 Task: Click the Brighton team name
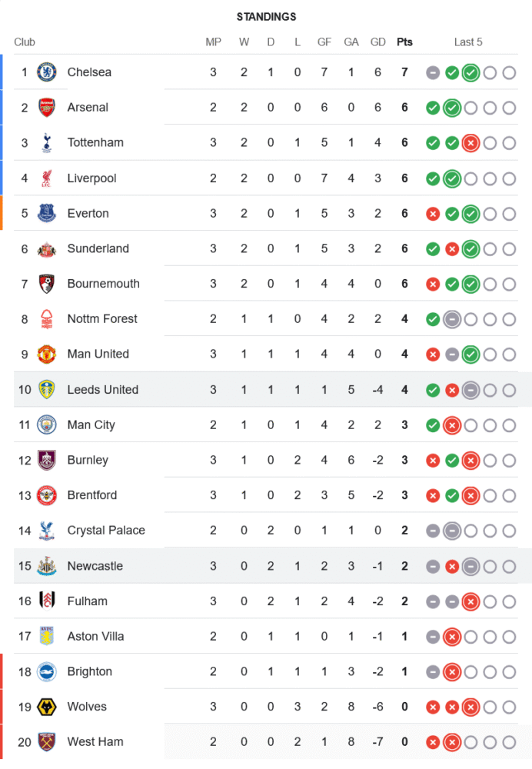pos(89,671)
